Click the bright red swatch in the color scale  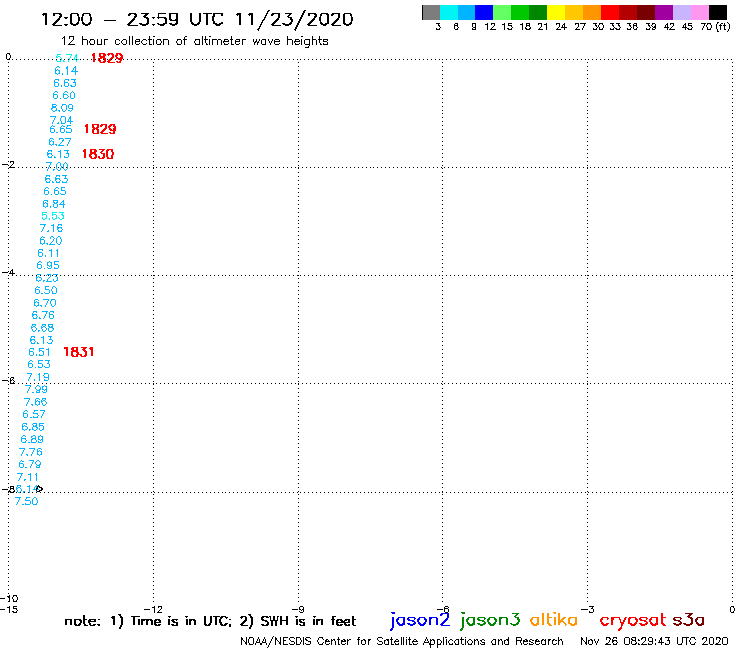pyautogui.click(x=610, y=12)
